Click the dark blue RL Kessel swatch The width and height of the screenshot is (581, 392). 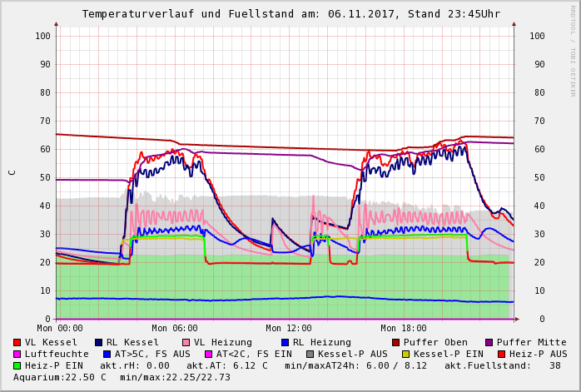(99, 342)
